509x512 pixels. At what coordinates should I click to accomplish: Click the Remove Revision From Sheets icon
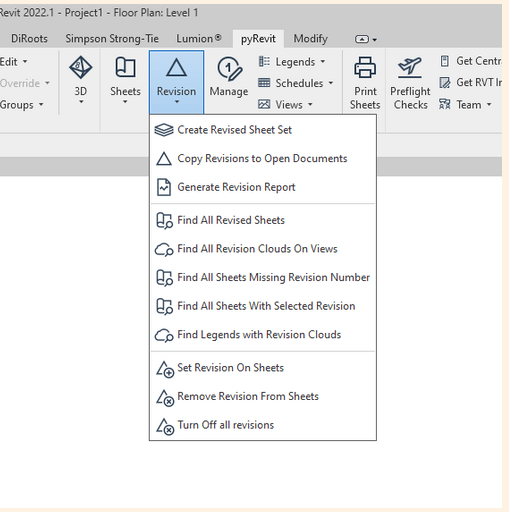point(165,398)
